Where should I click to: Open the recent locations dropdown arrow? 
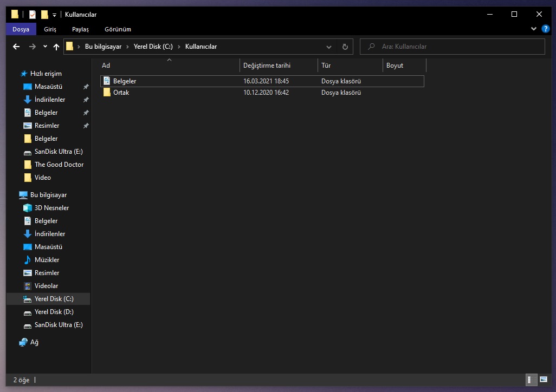pos(45,47)
